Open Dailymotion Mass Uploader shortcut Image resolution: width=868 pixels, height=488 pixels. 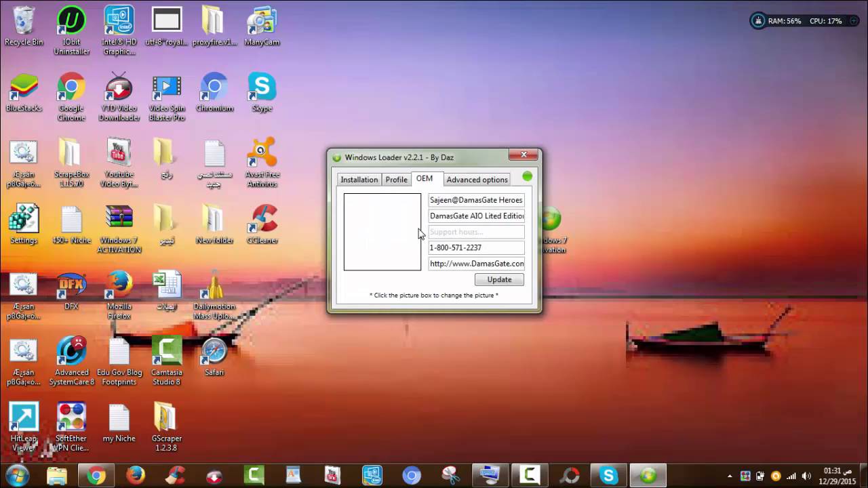(x=214, y=295)
